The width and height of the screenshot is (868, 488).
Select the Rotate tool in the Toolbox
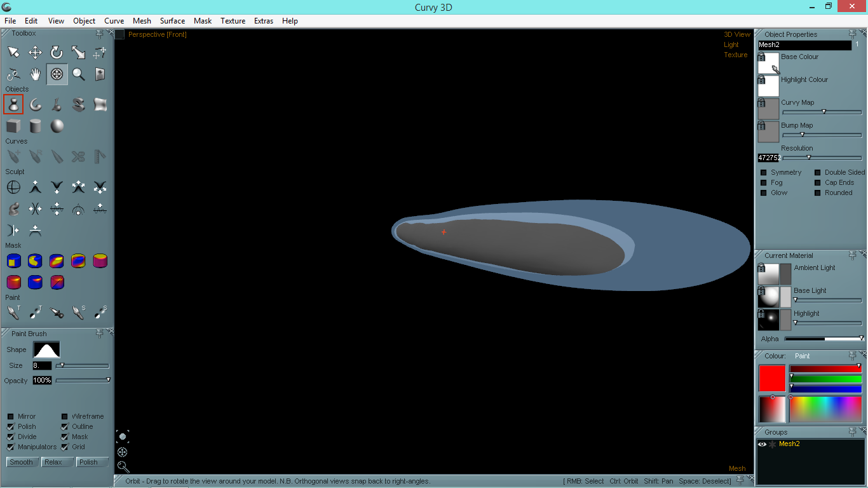pyautogui.click(x=57, y=53)
